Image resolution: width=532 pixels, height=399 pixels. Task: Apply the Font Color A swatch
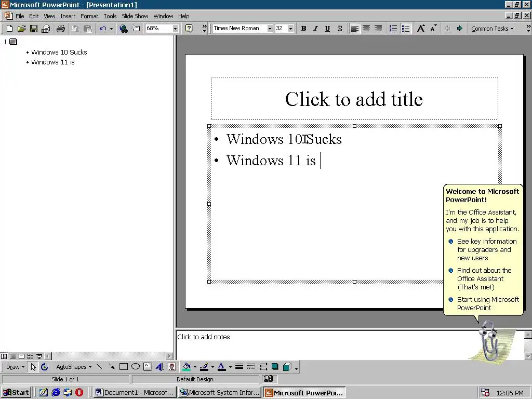click(x=221, y=367)
